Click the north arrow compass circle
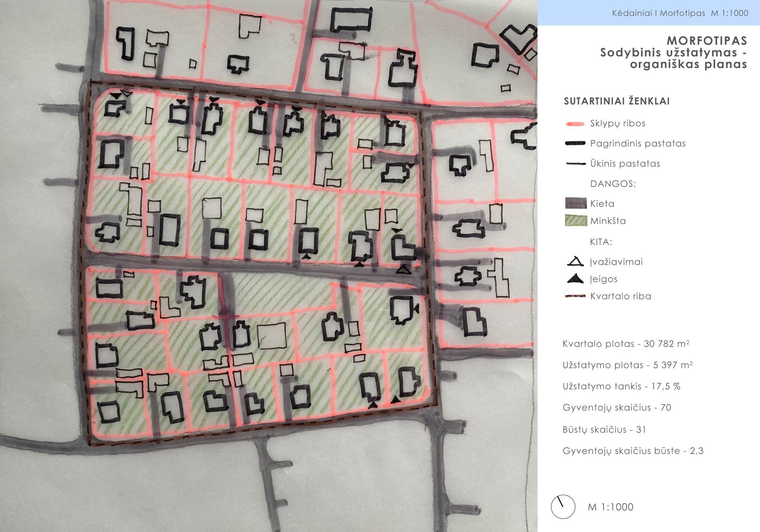 click(x=563, y=506)
